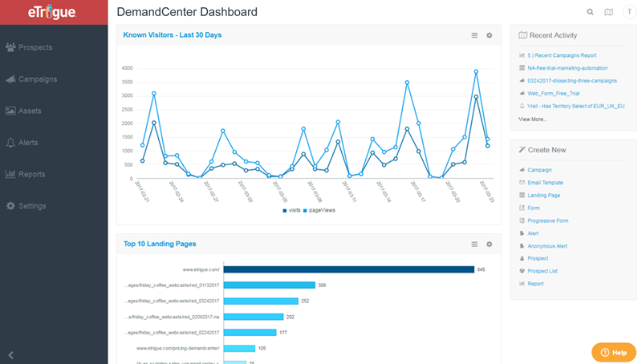The width and height of the screenshot is (642, 364).
Task: Click the Campaigns megaphone icon in sidebar
Action: tap(10, 79)
